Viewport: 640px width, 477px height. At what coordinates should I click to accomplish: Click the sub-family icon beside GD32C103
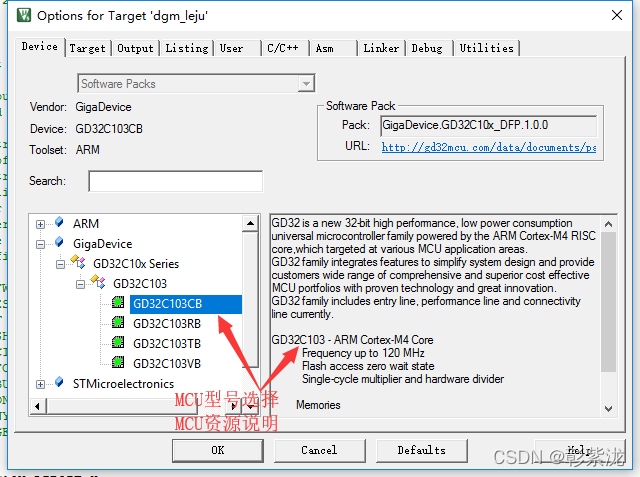pyautogui.click(x=98, y=282)
